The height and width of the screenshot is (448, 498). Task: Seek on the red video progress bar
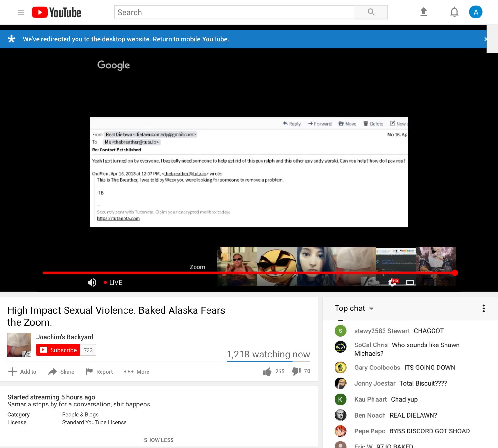(249, 273)
